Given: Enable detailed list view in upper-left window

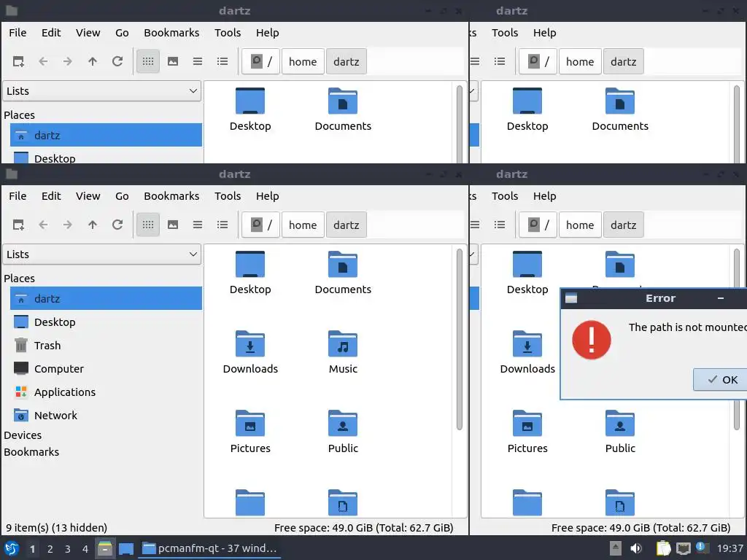Looking at the screenshot, I should [222, 61].
